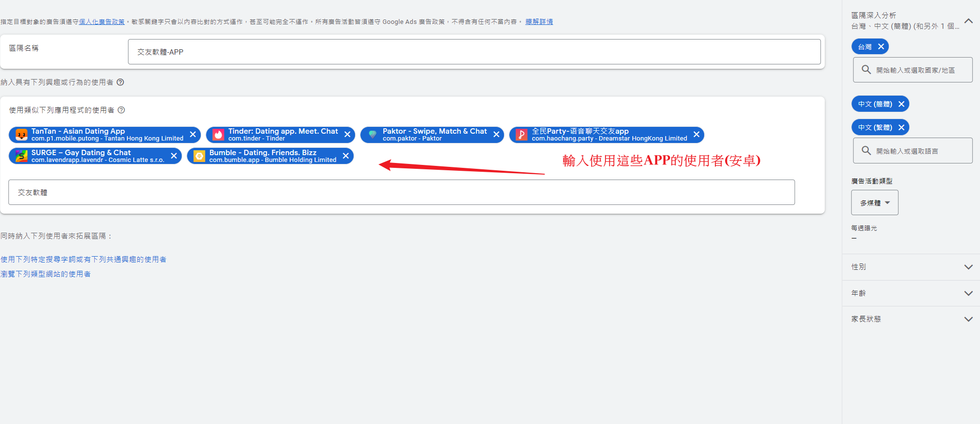Remove the SURGE Gay Dating chip
Screen dimensions: 980x424
click(174, 156)
